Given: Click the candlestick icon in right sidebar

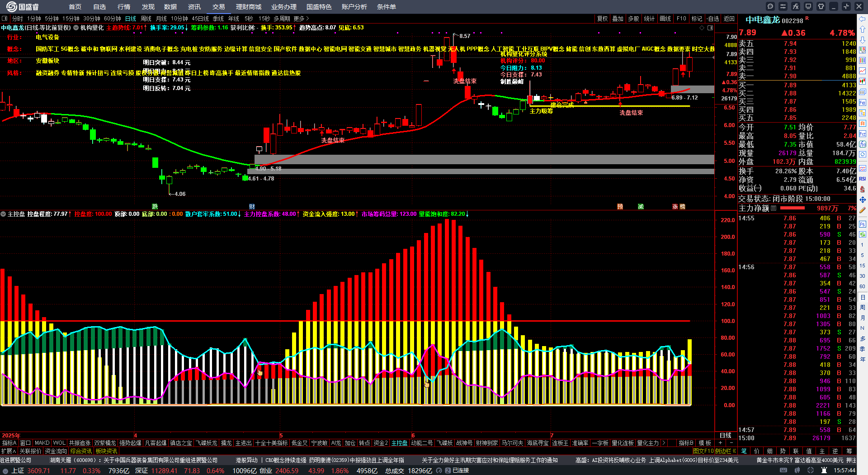Looking at the screenshot, I should pos(863,81).
